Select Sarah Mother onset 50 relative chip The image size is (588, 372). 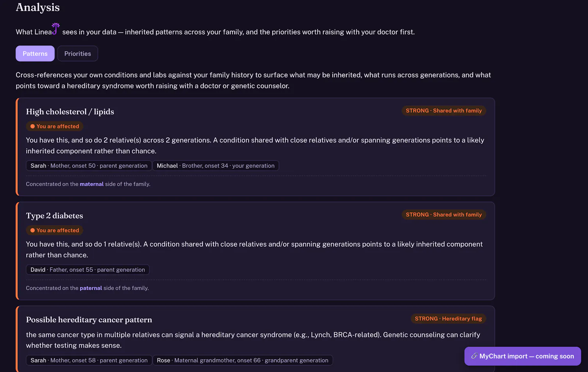pyautogui.click(x=89, y=166)
